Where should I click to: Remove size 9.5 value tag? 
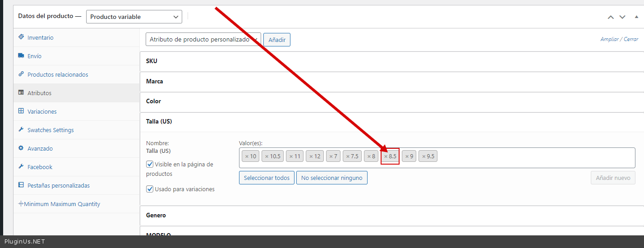click(423, 156)
